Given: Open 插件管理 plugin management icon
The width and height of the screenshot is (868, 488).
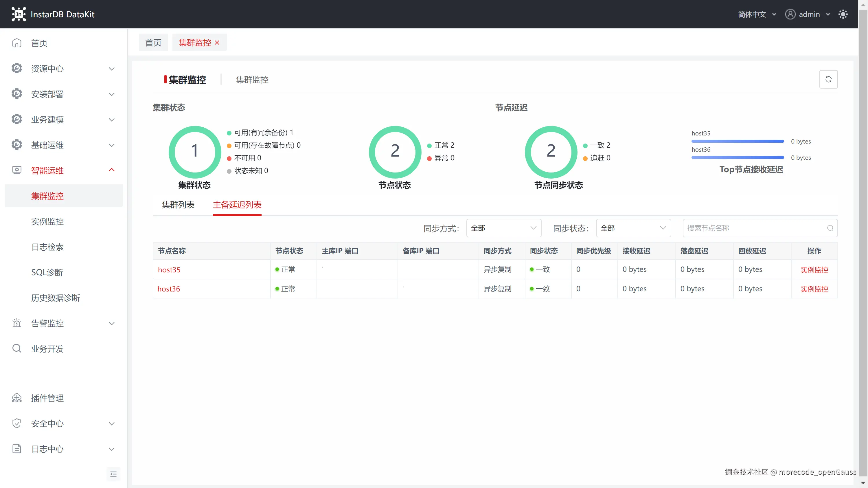Looking at the screenshot, I should [17, 398].
